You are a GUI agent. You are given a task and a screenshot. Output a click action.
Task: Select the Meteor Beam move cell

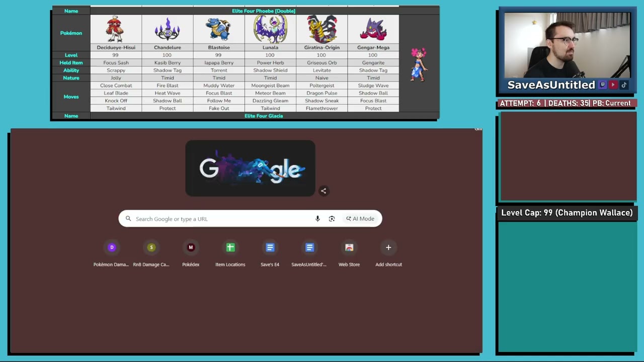coord(270,93)
